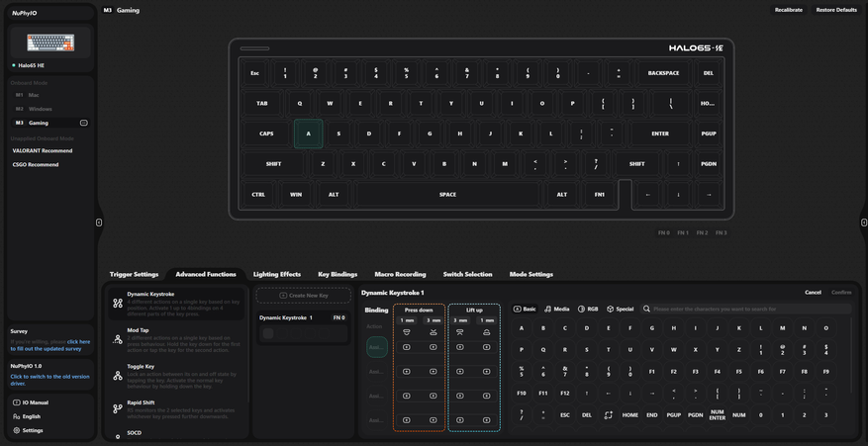Select the Toggle Key function icon
This screenshot has height=446, width=868.
[118, 376]
